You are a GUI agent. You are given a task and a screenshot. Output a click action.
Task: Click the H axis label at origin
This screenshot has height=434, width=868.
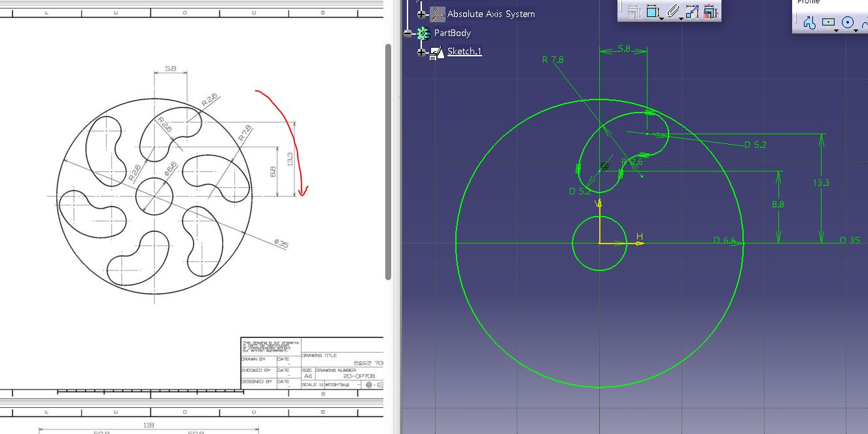pyautogui.click(x=640, y=236)
